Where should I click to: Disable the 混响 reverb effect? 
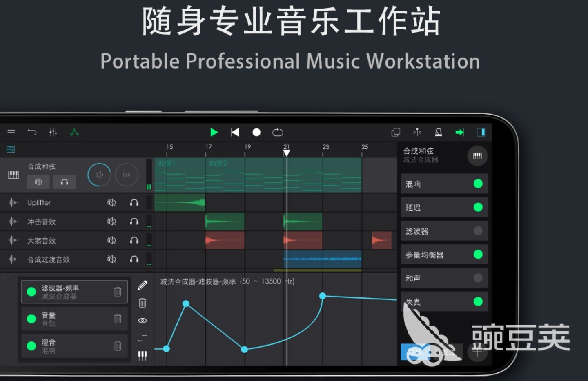tap(478, 184)
